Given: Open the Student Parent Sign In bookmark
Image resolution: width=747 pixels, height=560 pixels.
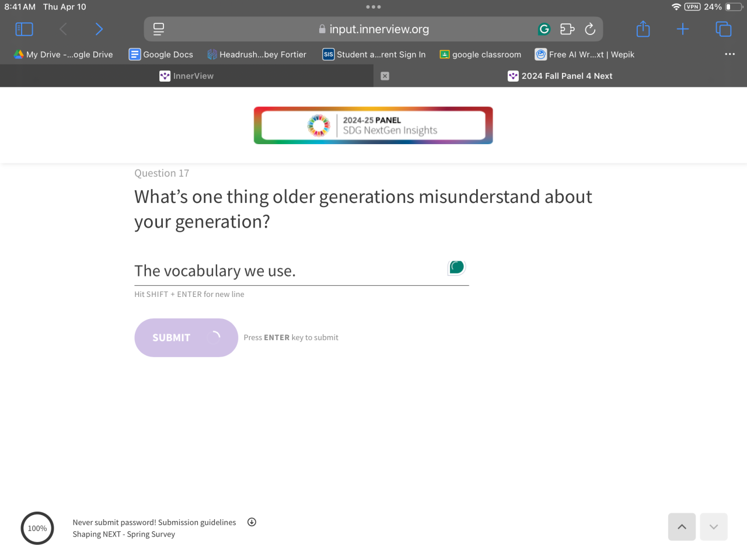Looking at the screenshot, I should coord(374,54).
